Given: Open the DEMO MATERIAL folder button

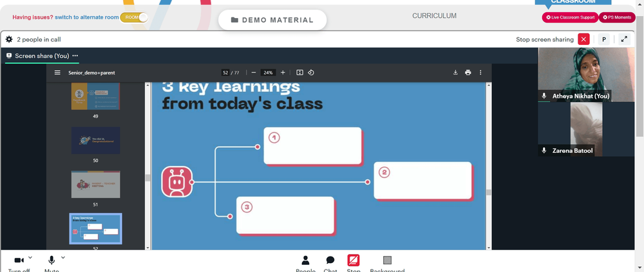Looking at the screenshot, I should 272,20.
